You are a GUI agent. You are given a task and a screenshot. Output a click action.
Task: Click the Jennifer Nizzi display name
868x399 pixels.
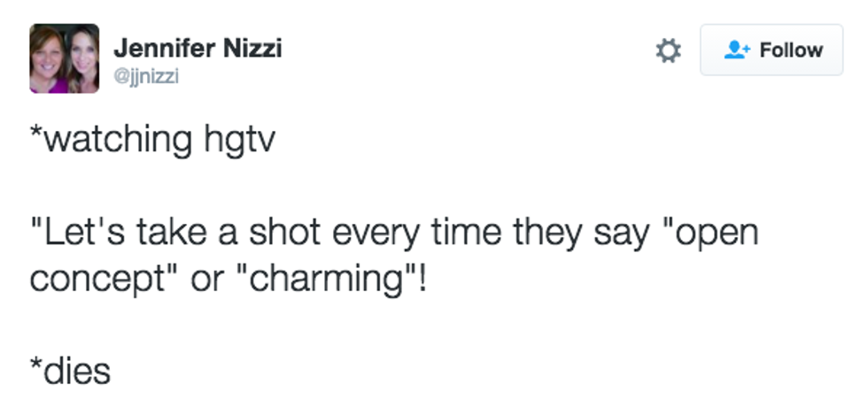click(198, 48)
